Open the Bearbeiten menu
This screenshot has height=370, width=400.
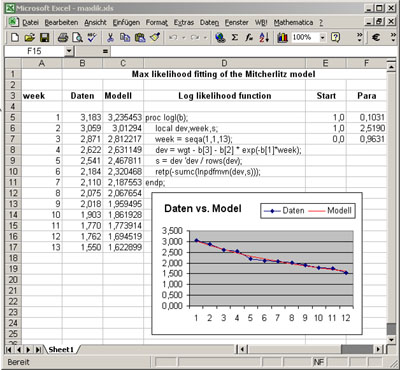point(61,22)
